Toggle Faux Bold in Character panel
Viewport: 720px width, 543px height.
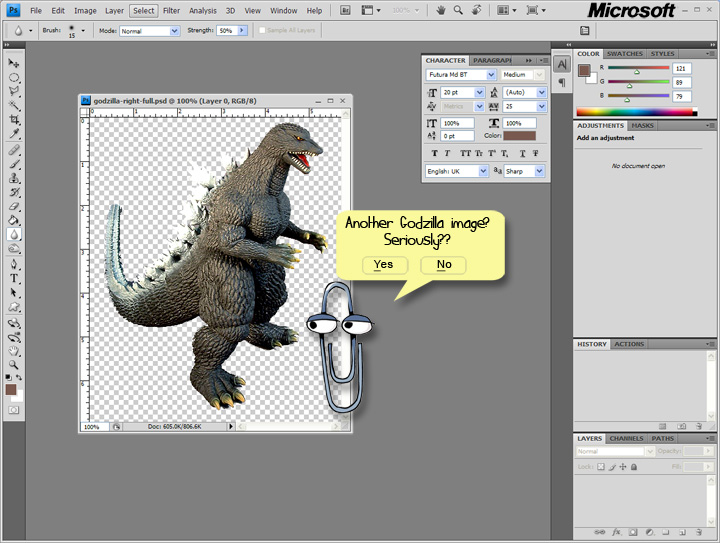pos(435,154)
